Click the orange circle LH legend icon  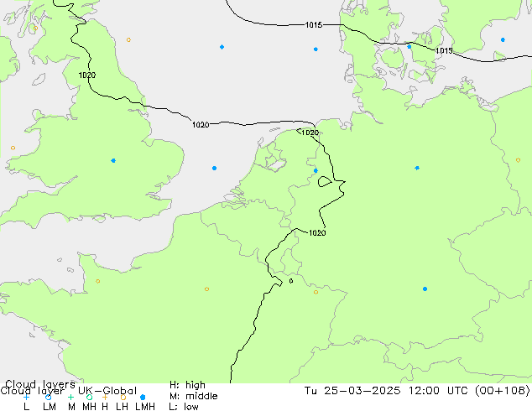pyautogui.click(x=123, y=397)
